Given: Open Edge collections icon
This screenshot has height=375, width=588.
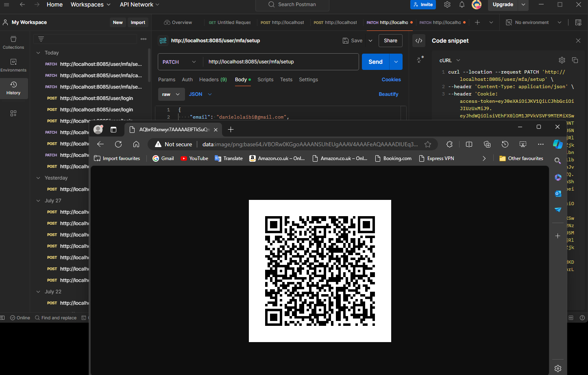Looking at the screenshot, I should coord(487,144).
